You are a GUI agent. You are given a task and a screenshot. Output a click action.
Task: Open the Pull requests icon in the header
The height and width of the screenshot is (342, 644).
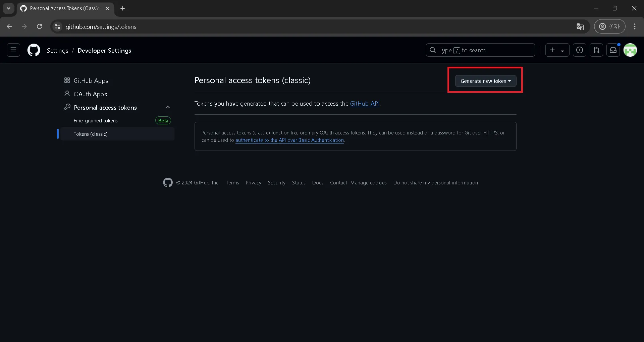pos(596,50)
